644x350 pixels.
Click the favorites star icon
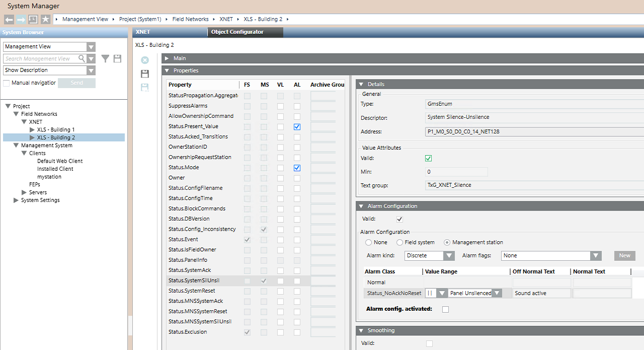(45, 19)
